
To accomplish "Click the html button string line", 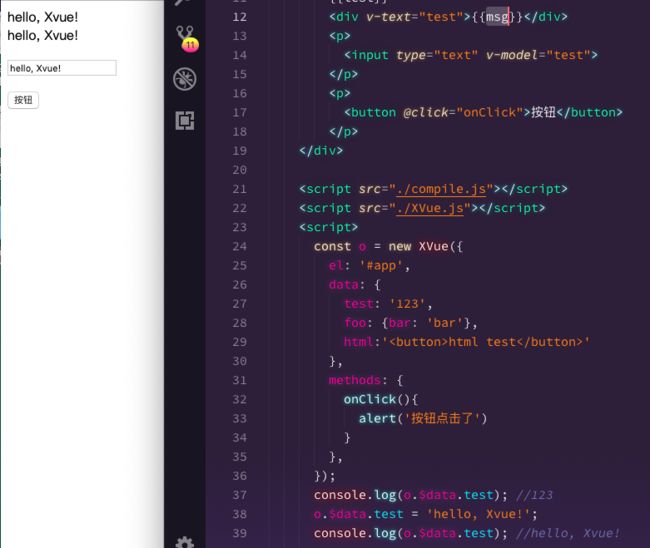I will click(x=467, y=342).
